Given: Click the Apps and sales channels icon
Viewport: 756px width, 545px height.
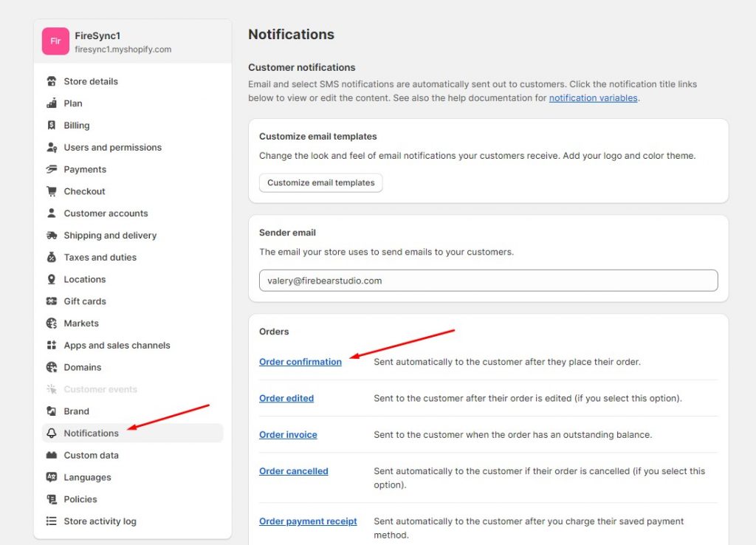Looking at the screenshot, I should [51, 345].
